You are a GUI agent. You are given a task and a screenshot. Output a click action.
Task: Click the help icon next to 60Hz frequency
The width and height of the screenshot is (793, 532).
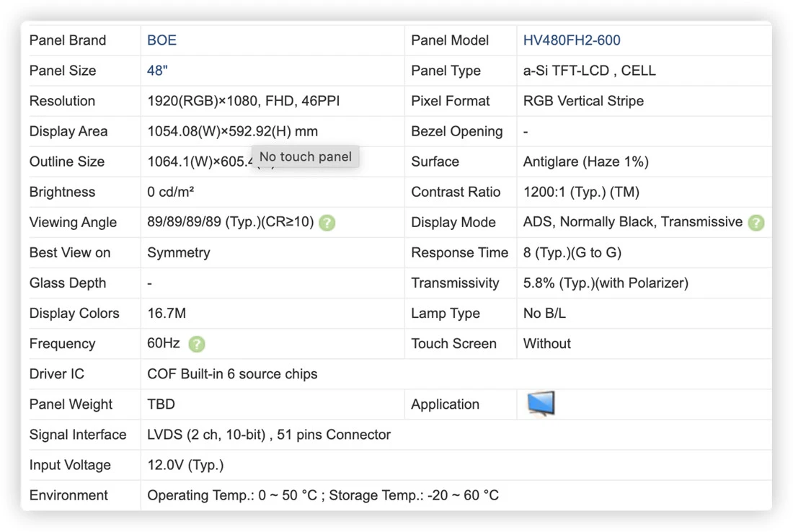(x=197, y=344)
